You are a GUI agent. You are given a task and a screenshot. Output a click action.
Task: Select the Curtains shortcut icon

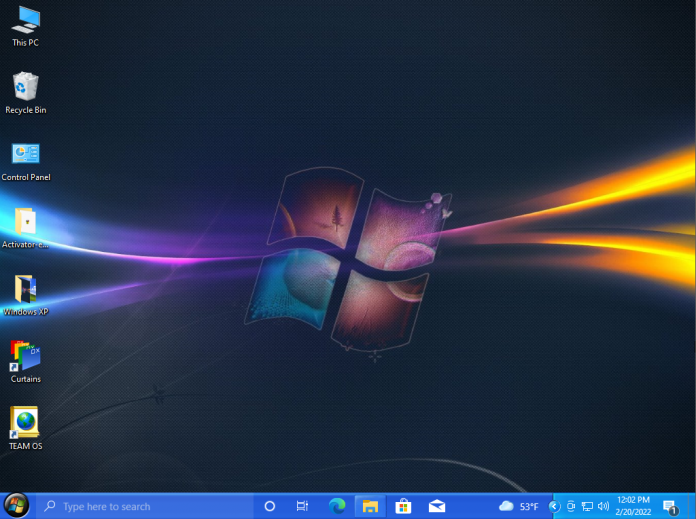(x=25, y=361)
